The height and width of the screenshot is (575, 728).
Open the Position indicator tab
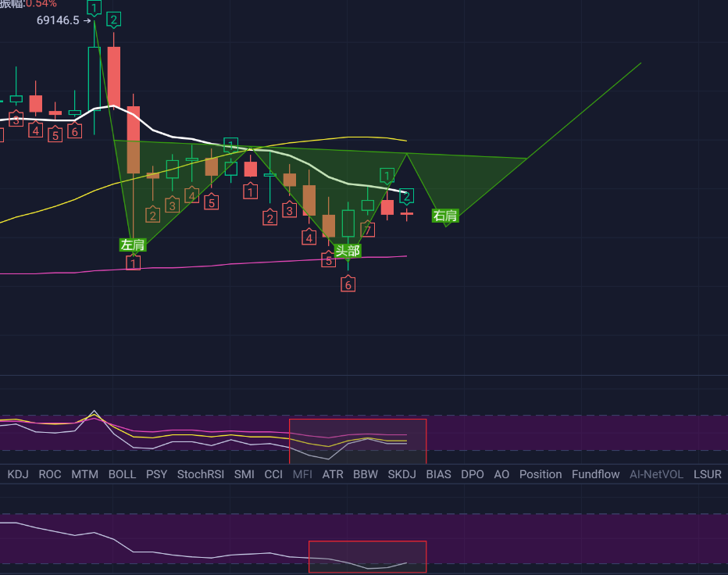click(540, 474)
